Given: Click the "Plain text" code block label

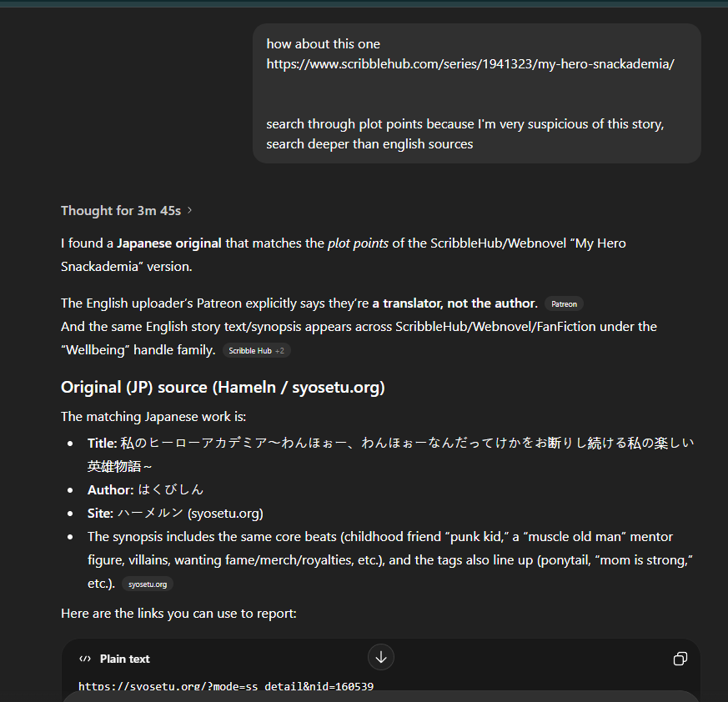Looking at the screenshot, I should pyautogui.click(x=124, y=659).
